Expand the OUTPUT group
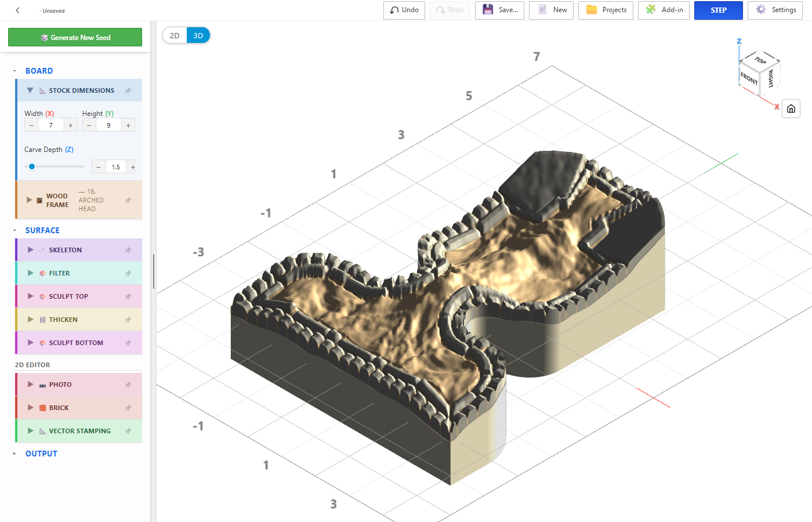Screen dimensions: 812x522 click(14, 454)
